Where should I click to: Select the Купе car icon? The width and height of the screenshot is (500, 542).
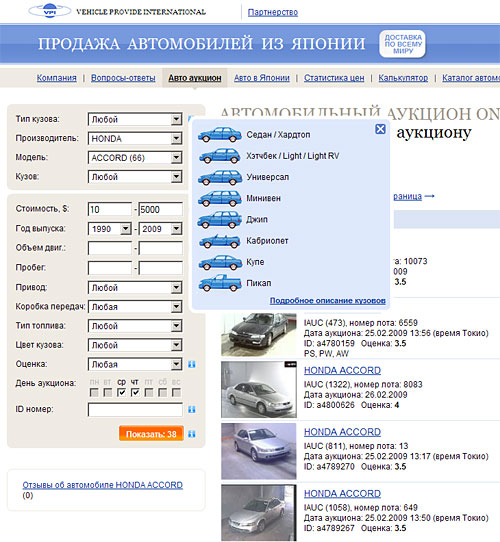[x=220, y=262]
